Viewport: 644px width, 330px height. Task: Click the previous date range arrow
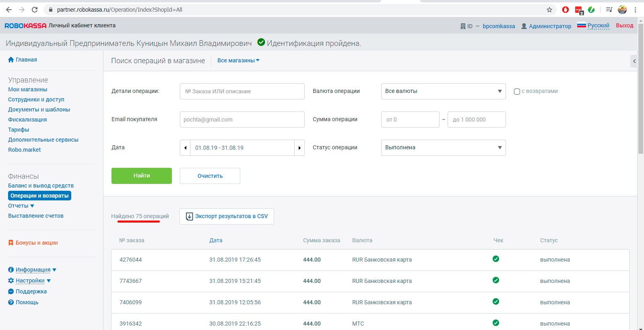[185, 148]
